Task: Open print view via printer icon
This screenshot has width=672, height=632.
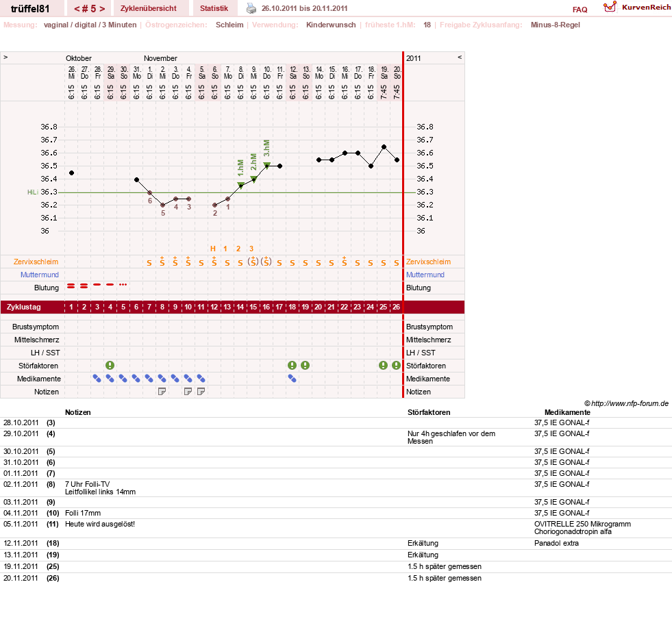Action: (x=251, y=8)
